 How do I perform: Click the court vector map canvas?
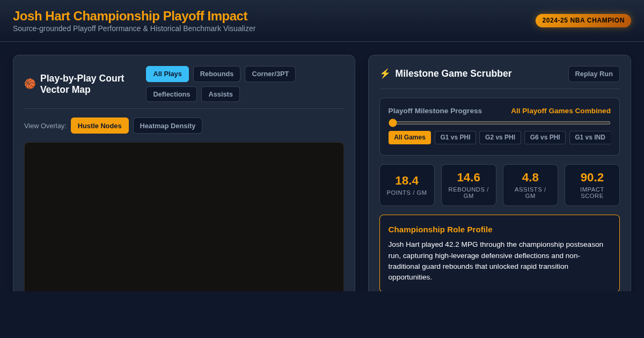[184, 217]
